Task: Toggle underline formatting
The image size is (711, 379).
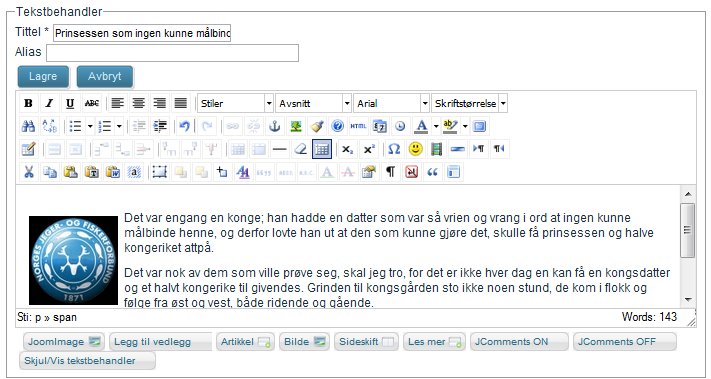Action: pos(70,103)
